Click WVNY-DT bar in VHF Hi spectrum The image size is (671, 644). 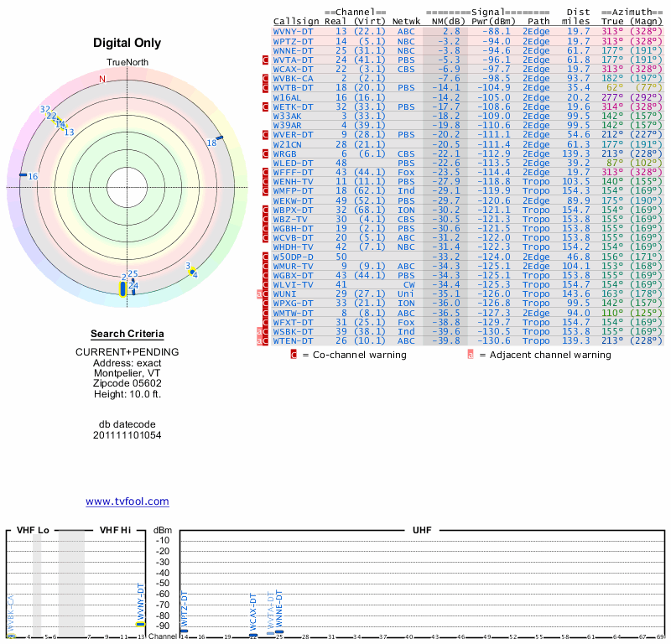click(141, 624)
